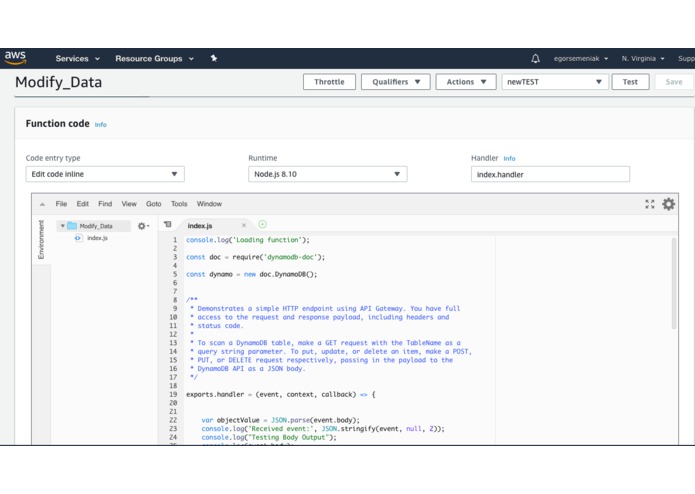Screen dimensions: 695x494
Task: Select the index.js file icon in the tree
Action: point(78,238)
